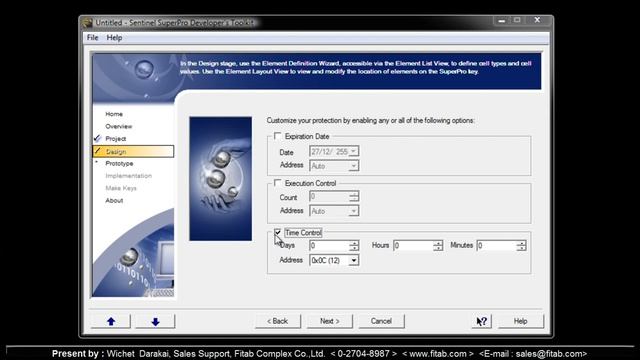The height and width of the screenshot is (360, 640).
Task: Minimize the Sentinel SuperPro window
Action: coord(502,20)
